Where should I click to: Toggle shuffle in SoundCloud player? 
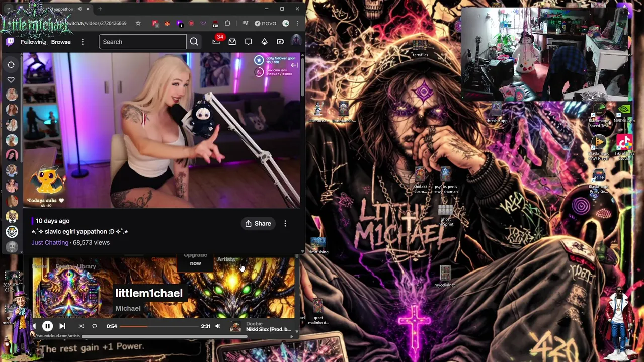tap(81, 326)
